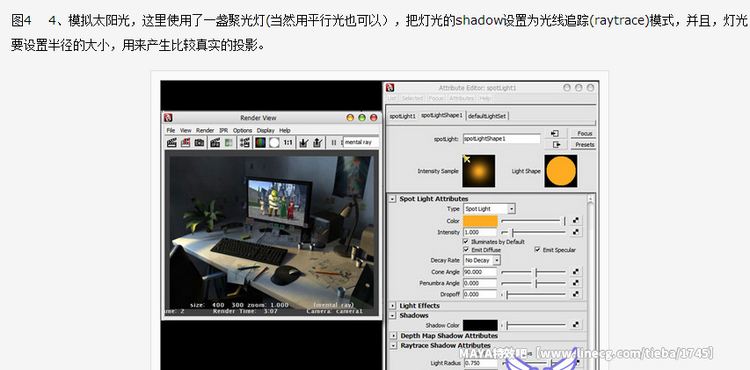Screen dimensions: 750x370
Task: Uncheck Emit Specular option
Action: (x=537, y=250)
